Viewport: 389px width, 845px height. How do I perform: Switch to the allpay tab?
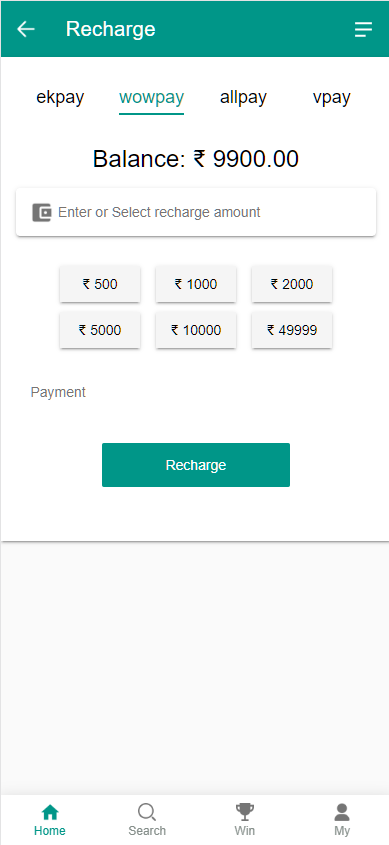[243, 98]
